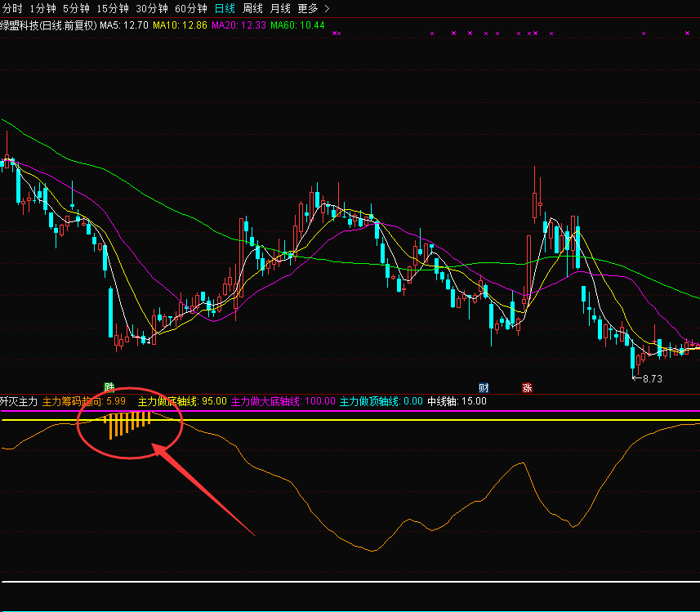700x612 pixels.
Task: Click the 主力做大底轴线: 100.00 value
Action: [283, 401]
